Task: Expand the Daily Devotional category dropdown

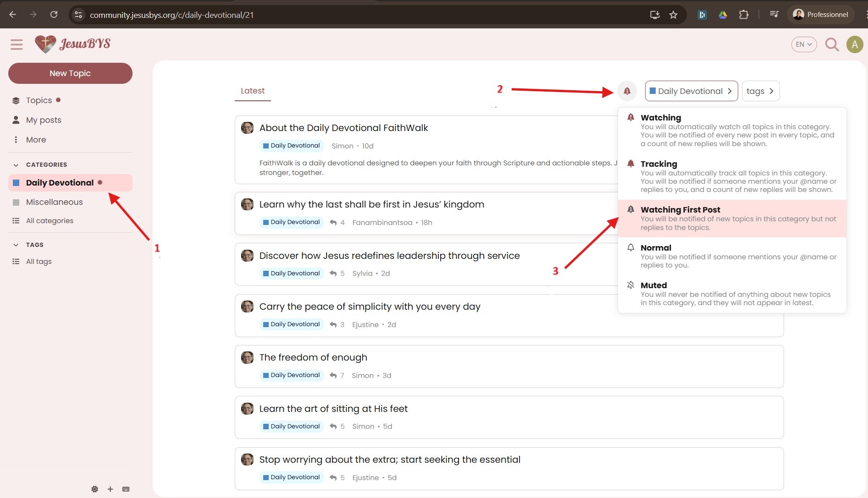Action: (x=691, y=91)
